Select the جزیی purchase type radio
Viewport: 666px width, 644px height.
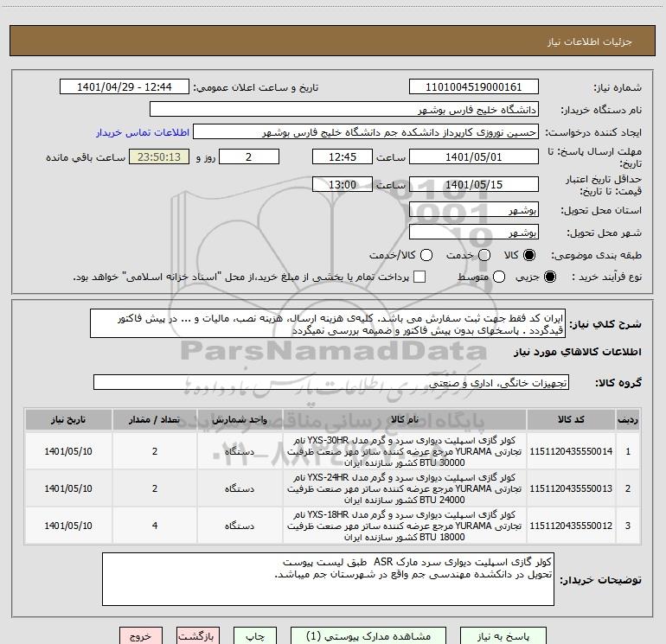(x=550, y=277)
